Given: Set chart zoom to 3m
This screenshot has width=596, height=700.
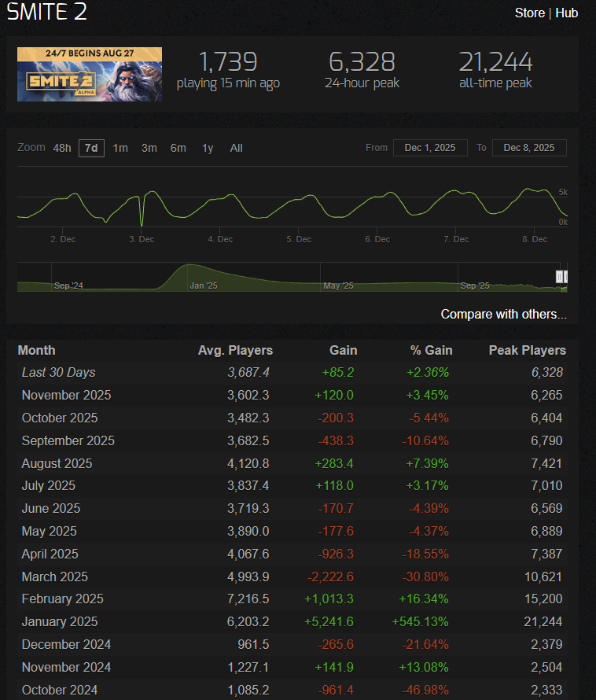Looking at the screenshot, I should pyautogui.click(x=149, y=148).
